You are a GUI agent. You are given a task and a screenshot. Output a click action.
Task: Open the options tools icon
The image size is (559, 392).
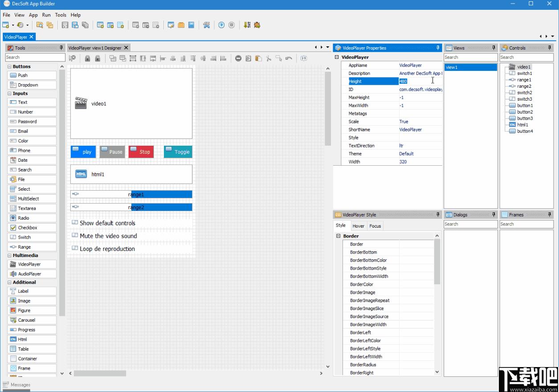(206, 25)
